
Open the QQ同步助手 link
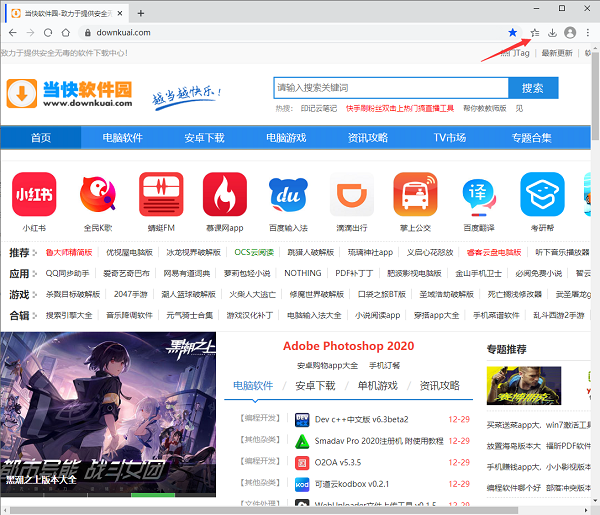(67, 273)
